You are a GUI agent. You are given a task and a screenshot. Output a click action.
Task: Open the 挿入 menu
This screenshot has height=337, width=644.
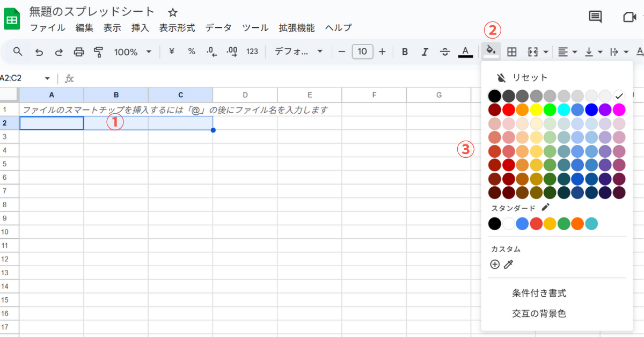tap(140, 28)
